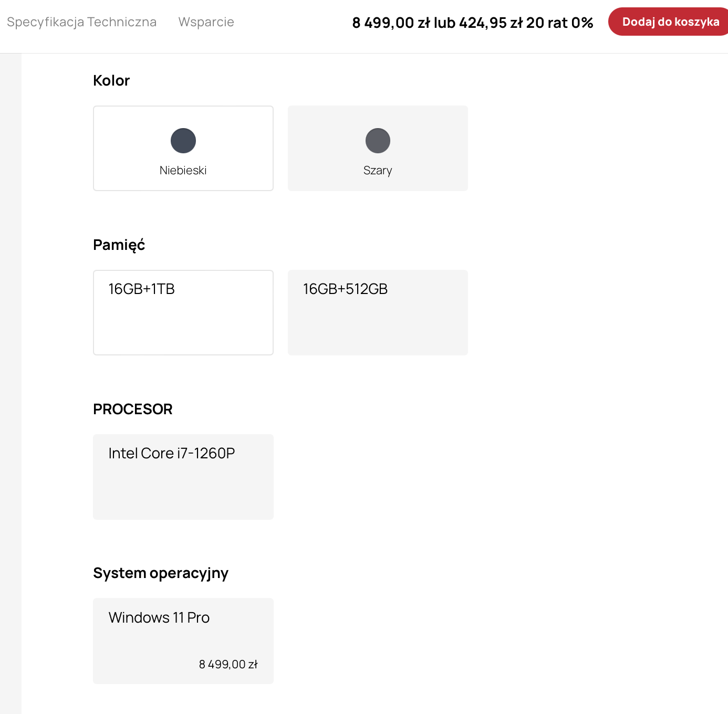Click the System operacyjny heading

click(x=161, y=573)
